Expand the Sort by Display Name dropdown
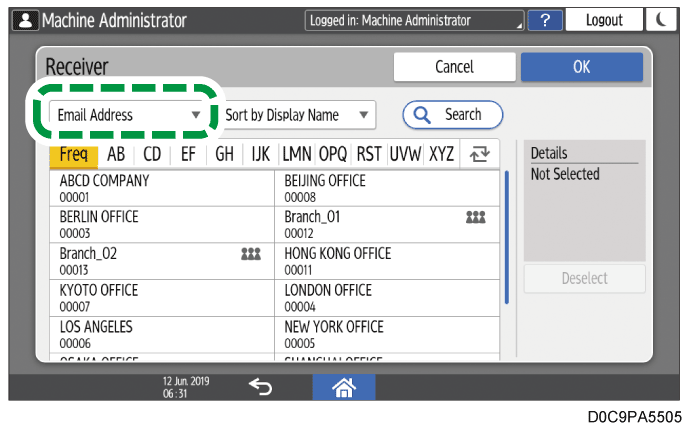 pyautogui.click(x=298, y=115)
